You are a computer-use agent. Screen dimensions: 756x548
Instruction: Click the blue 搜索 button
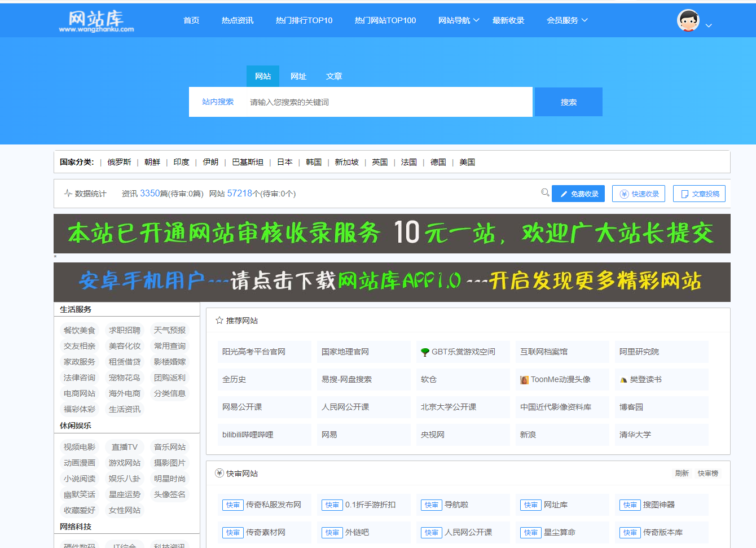pyautogui.click(x=569, y=102)
